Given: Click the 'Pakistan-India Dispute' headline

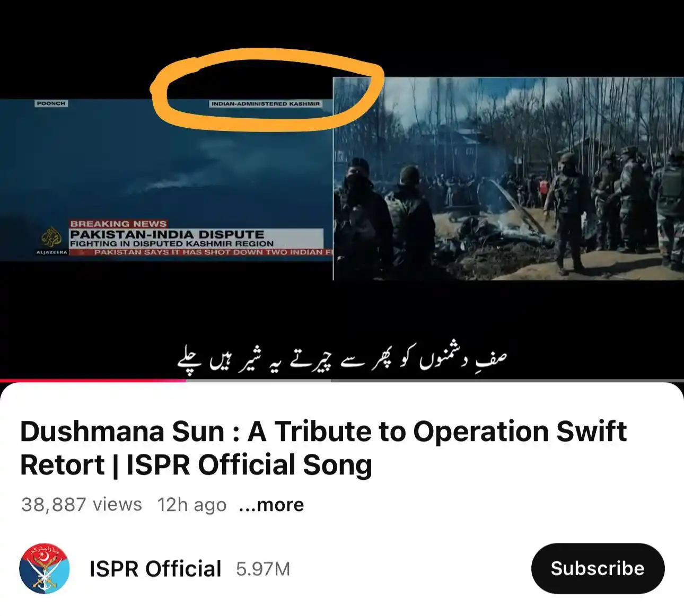Looking at the screenshot, I should [x=167, y=234].
